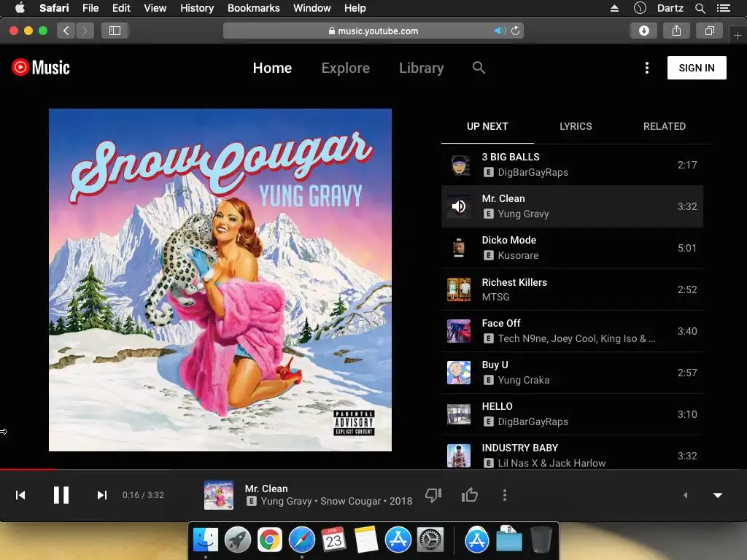The height and width of the screenshot is (560, 747).
Task: Click the Face Off thumbnail
Action: click(459, 331)
